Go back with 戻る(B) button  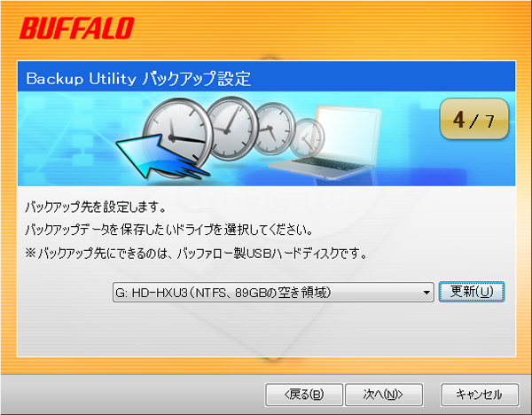coord(303,395)
